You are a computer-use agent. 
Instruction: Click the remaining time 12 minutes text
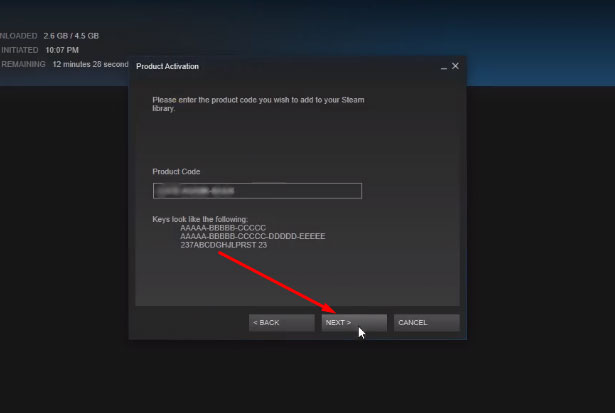click(91, 64)
